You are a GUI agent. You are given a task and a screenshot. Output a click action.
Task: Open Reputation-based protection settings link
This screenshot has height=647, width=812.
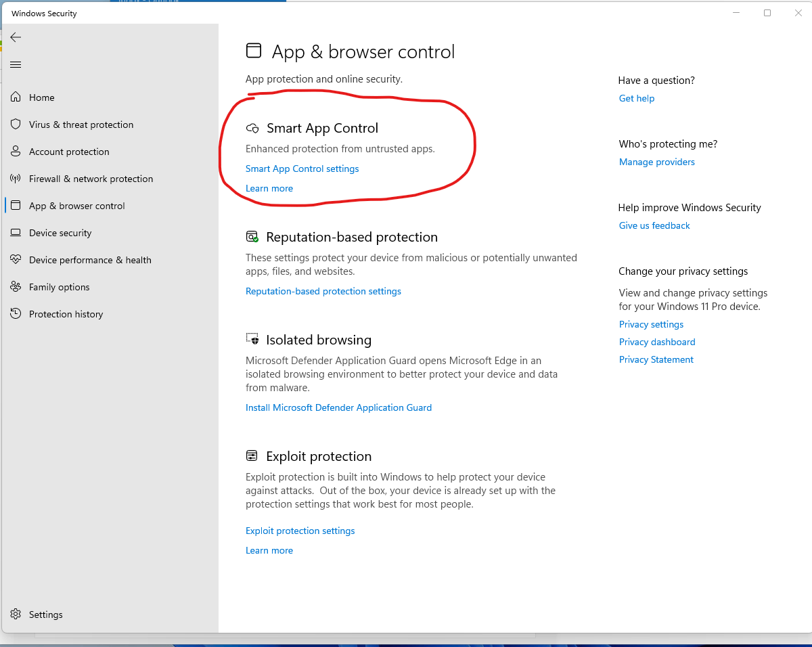click(323, 291)
